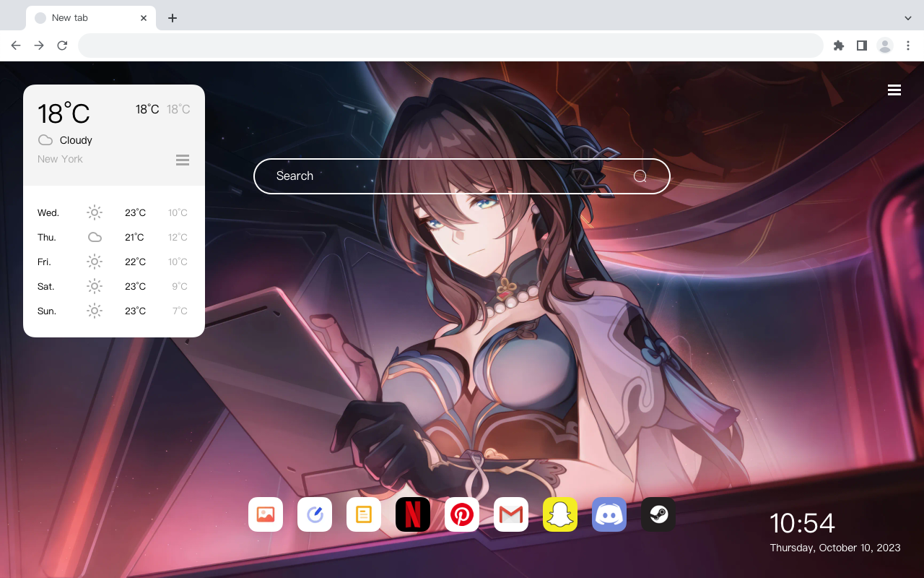Image resolution: width=924 pixels, height=578 pixels.
Task: Go back with the browser back arrow
Action: pyautogui.click(x=16, y=46)
